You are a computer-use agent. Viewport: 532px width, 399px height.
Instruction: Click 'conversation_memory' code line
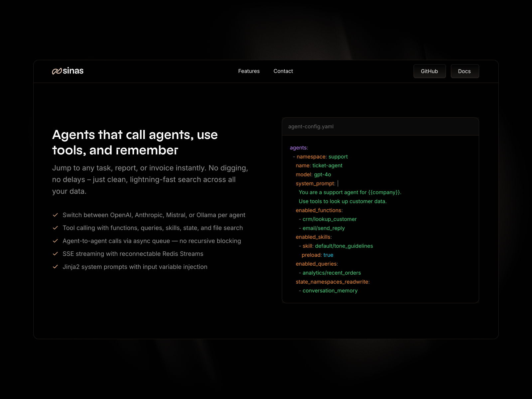pos(328,291)
